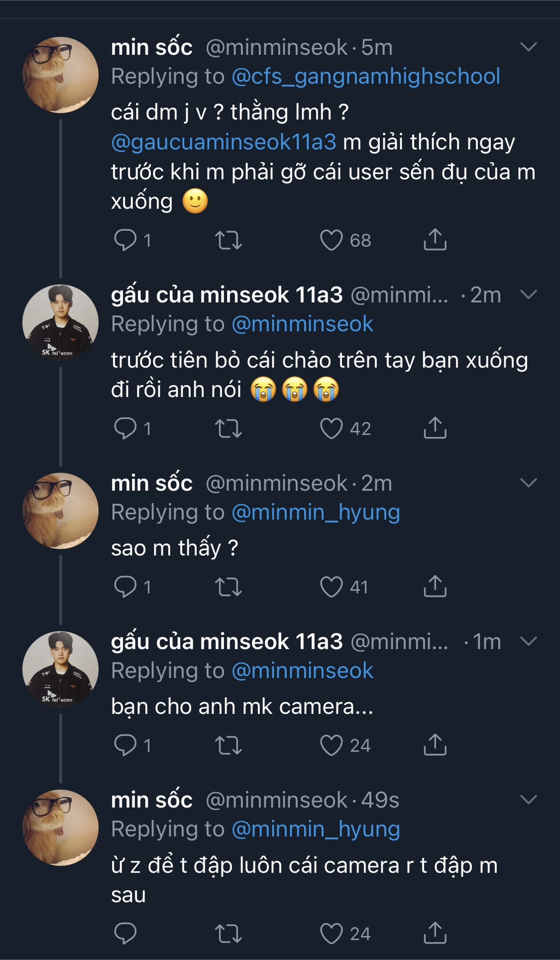This screenshot has width=560, height=960.
Task: Open the @gaucuaminseok11a3 mention link
Action: [223, 142]
